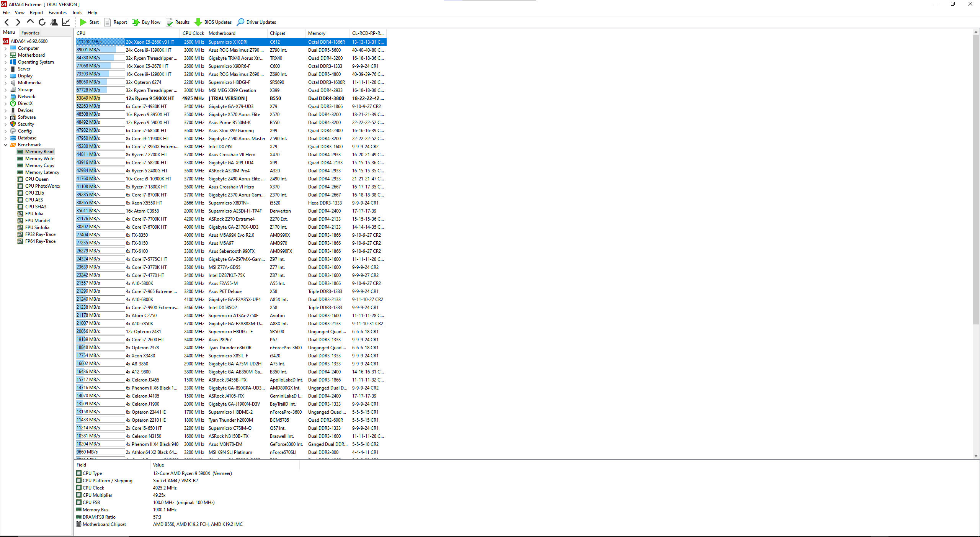
Task: Click the Value column header in details
Action: click(225, 465)
